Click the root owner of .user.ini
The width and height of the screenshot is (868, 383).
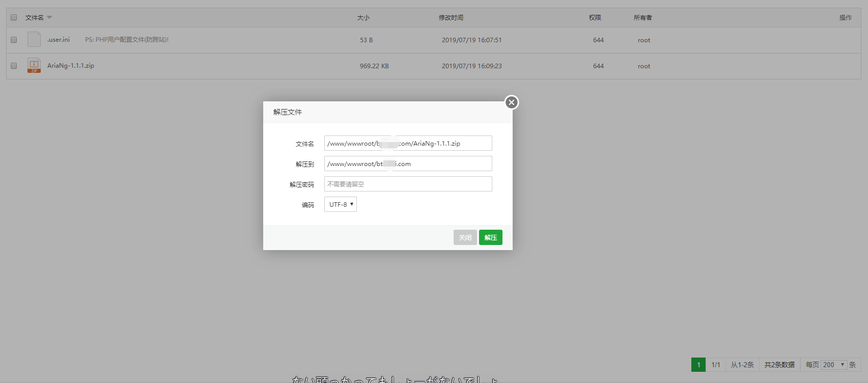644,40
